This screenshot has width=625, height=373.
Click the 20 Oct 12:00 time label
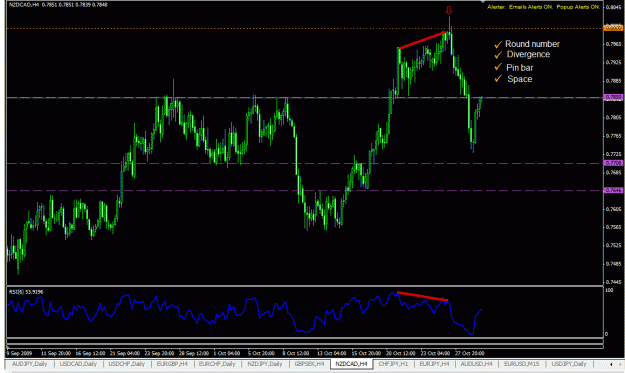point(400,353)
